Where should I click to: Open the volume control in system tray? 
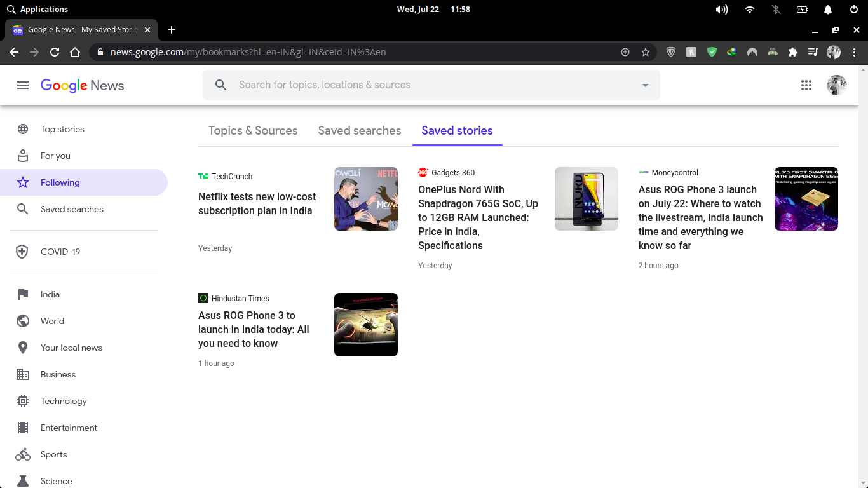click(722, 10)
